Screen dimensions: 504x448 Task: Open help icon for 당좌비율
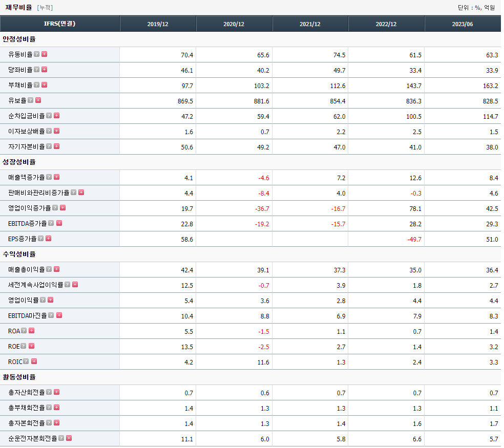pos(37,70)
